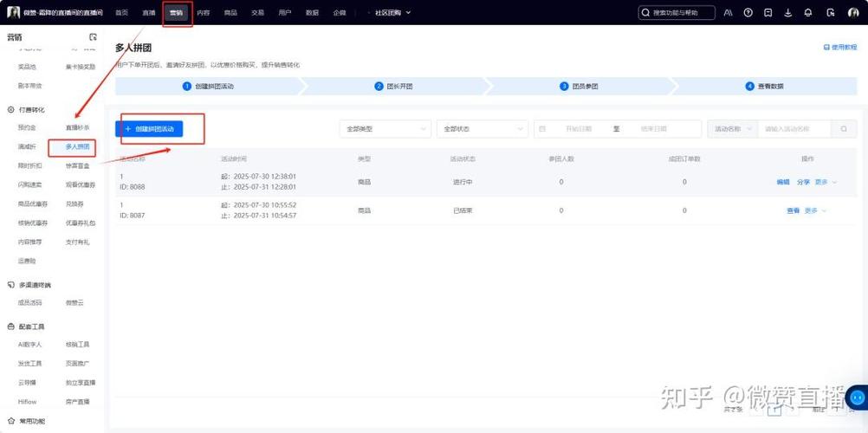Click the 开始日期 date field
The width and height of the screenshot is (868, 433).
point(579,129)
